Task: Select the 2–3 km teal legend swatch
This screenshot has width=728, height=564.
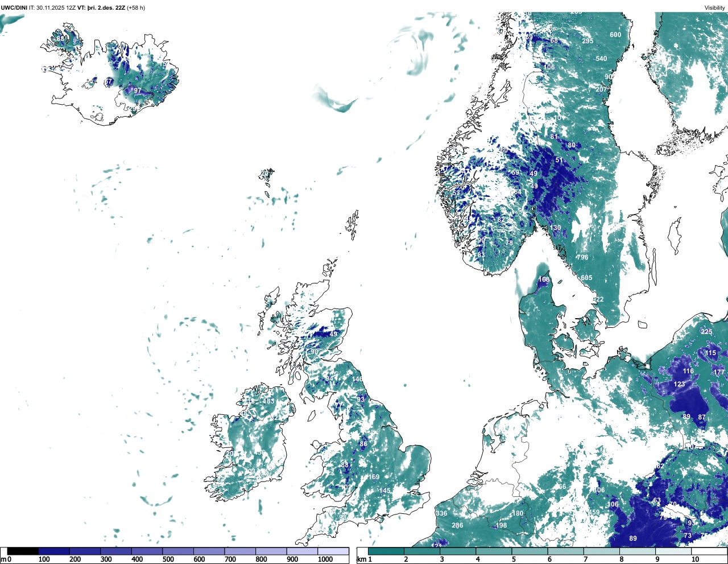Action: [x=422, y=551]
